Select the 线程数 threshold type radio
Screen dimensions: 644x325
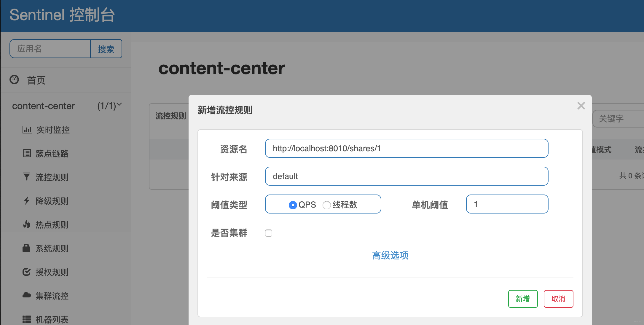[326, 205]
